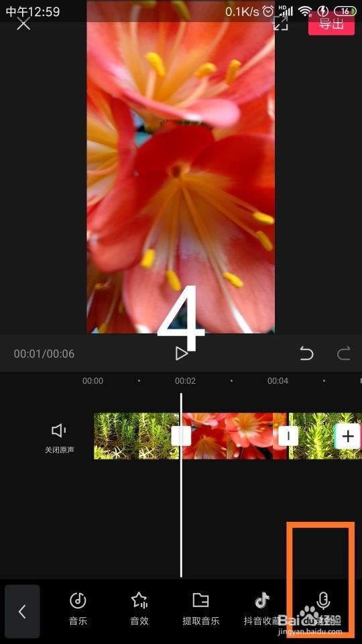Undo the last edit
The width and height of the screenshot is (362, 644).
click(306, 354)
